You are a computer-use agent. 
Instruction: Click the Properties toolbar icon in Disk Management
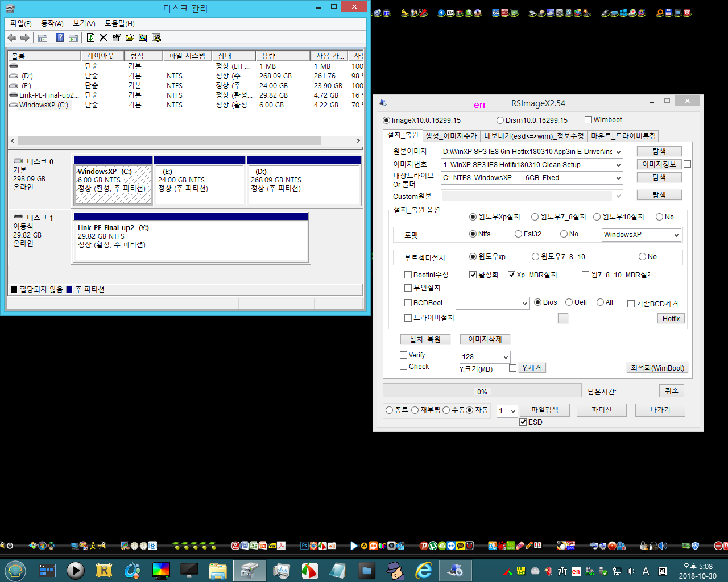tap(117, 38)
